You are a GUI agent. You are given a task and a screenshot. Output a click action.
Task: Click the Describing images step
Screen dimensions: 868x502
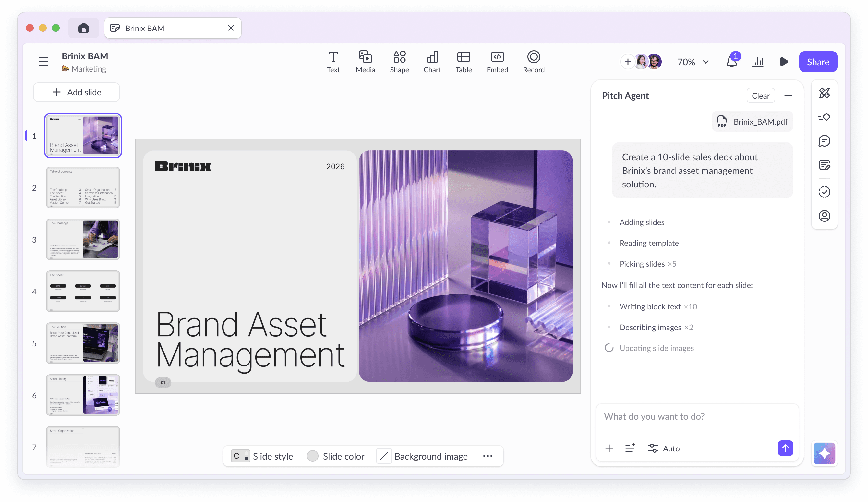[x=656, y=328]
